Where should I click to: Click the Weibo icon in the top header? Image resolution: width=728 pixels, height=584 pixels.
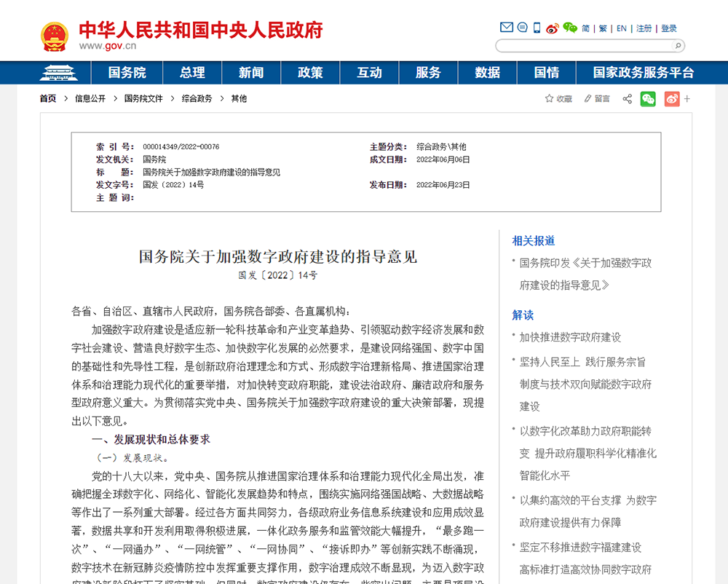coord(553,27)
